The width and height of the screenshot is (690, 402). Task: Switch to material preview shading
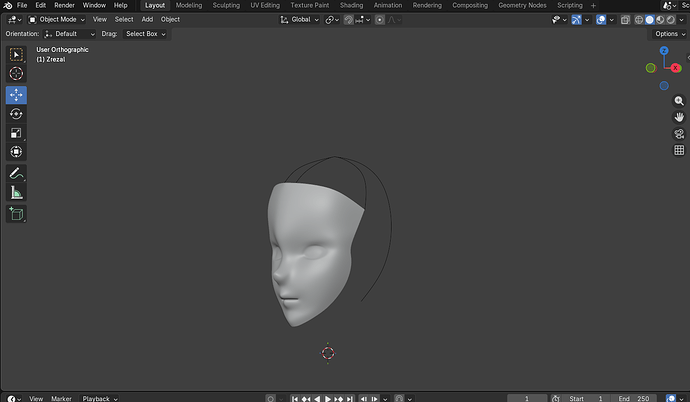[x=660, y=20]
